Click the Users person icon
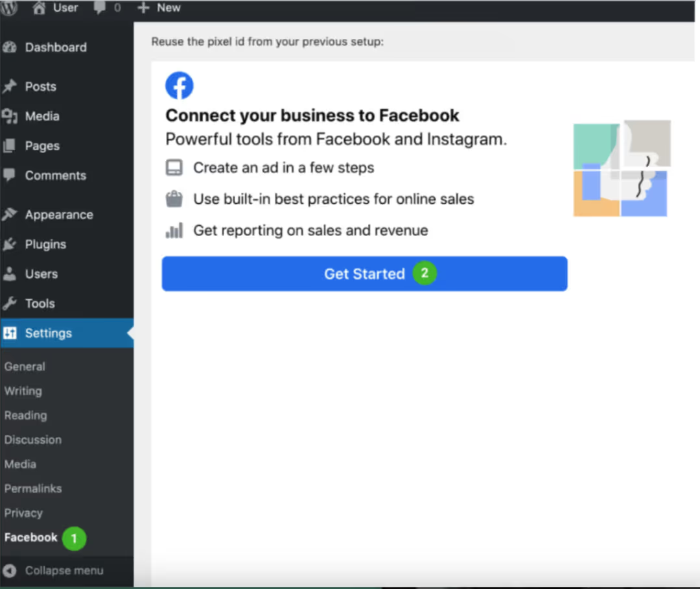This screenshot has height=589, width=700. (9, 274)
